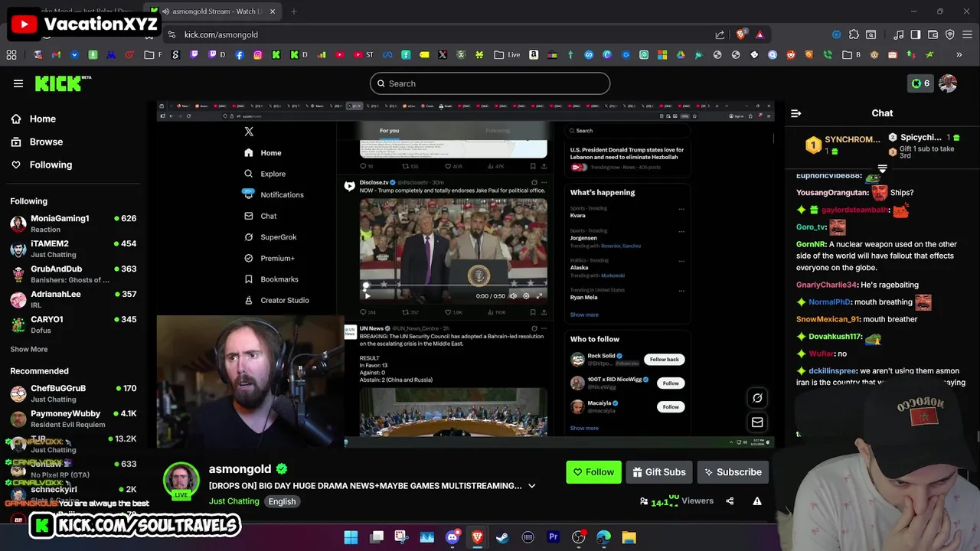The width and height of the screenshot is (980, 551).
Task: Open the B bookmarks folder
Action: [x=851, y=55]
